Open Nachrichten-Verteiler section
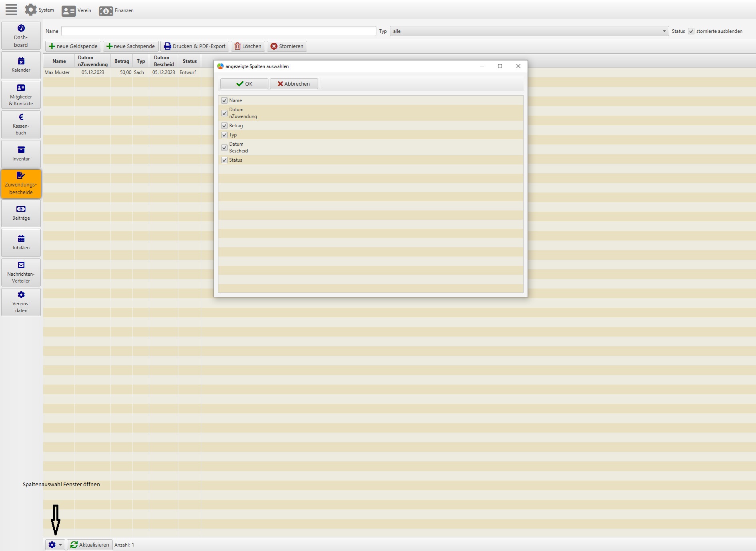This screenshot has width=756, height=551. pos(21,272)
